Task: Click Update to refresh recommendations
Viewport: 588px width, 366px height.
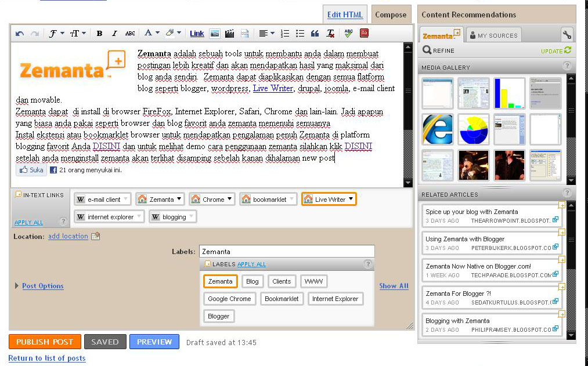Action: tap(555, 50)
